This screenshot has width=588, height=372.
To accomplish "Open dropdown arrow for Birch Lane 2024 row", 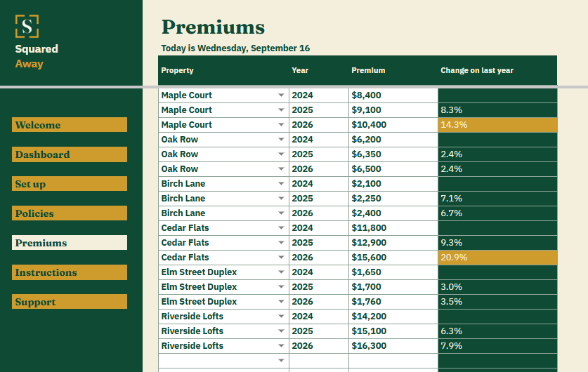I will pyautogui.click(x=281, y=184).
